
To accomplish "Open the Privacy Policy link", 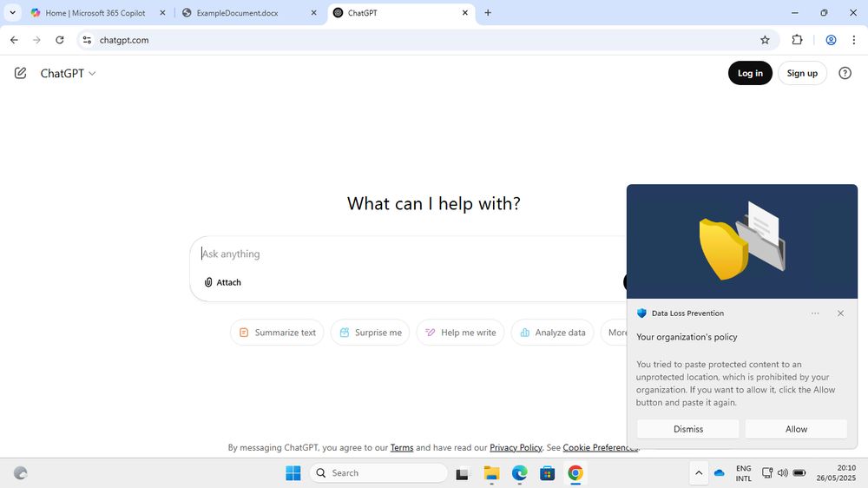I will tap(516, 447).
